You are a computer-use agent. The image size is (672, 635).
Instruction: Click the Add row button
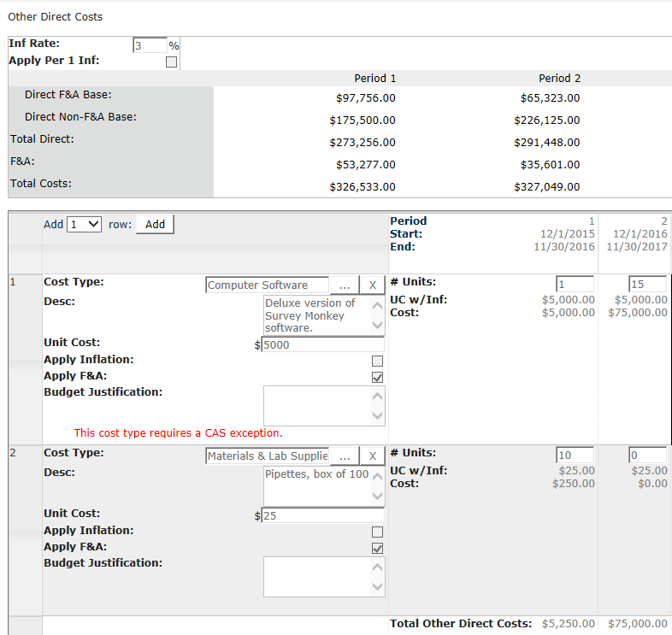pyautogui.click(x=155, y=224)
